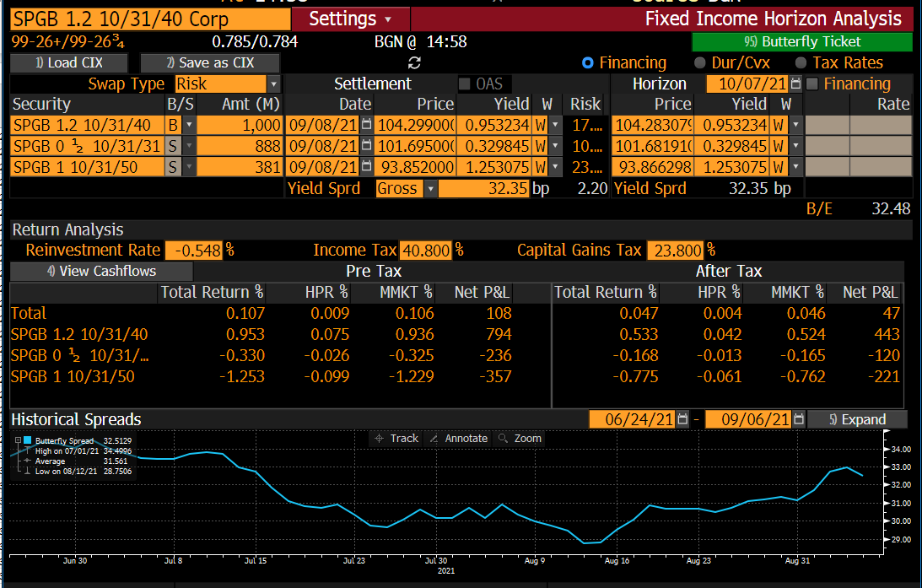This screenshot has height=588, width=922.
Task: Edit the yield spread 32.35 bp field
Action: pos(483,189)
